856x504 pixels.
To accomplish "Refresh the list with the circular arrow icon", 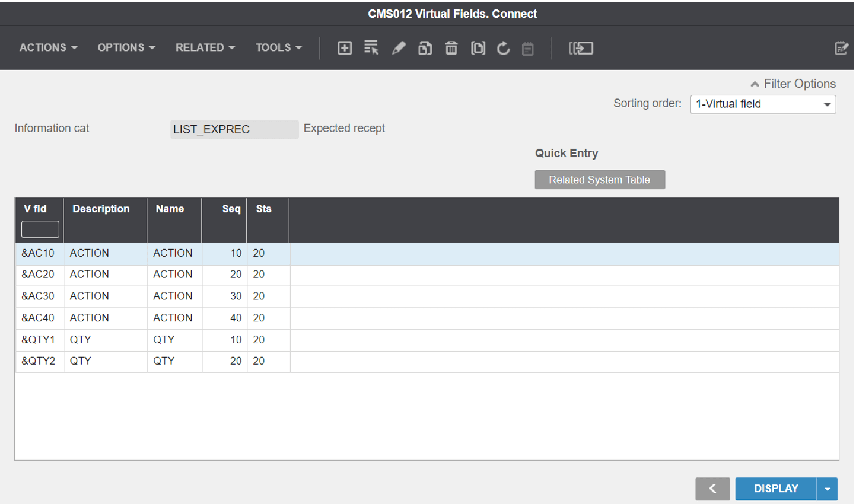I will click(x=503, y=48).
